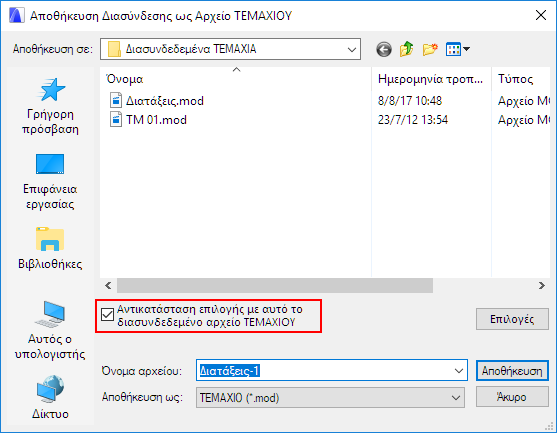Click the horizontal scrollbar right arrow
Image resolution: width=557 pixels, height=433 pixels.
[x=542, y=286]
